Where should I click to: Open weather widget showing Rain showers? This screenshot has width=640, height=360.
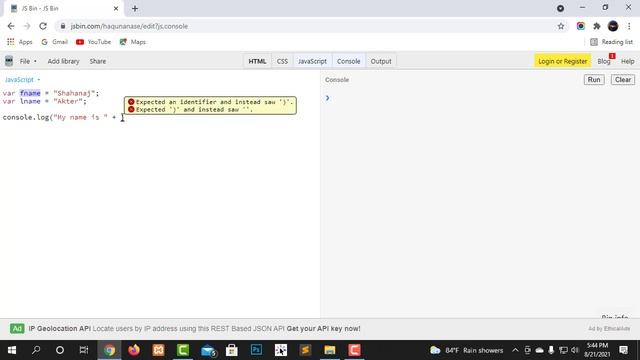click(x=467, y=350)
